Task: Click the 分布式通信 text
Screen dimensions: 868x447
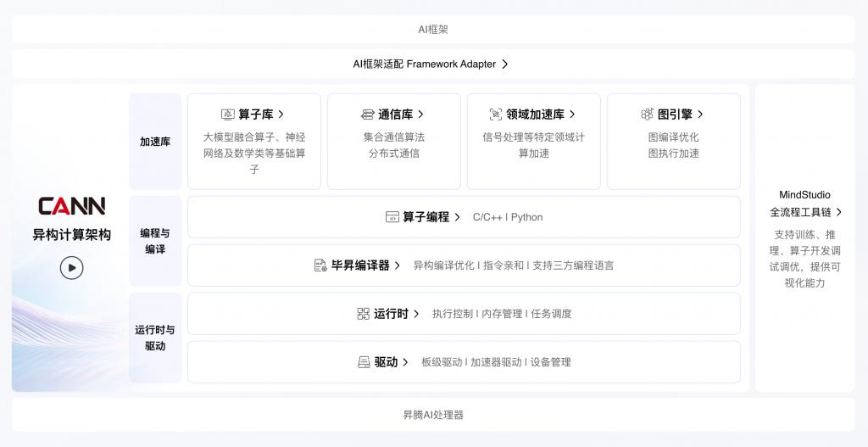Action: 394,154
